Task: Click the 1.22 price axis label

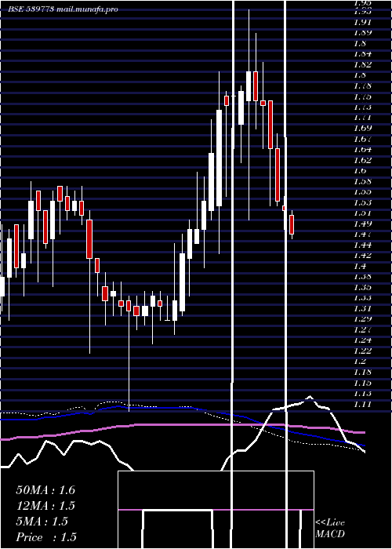Action: 362,351
